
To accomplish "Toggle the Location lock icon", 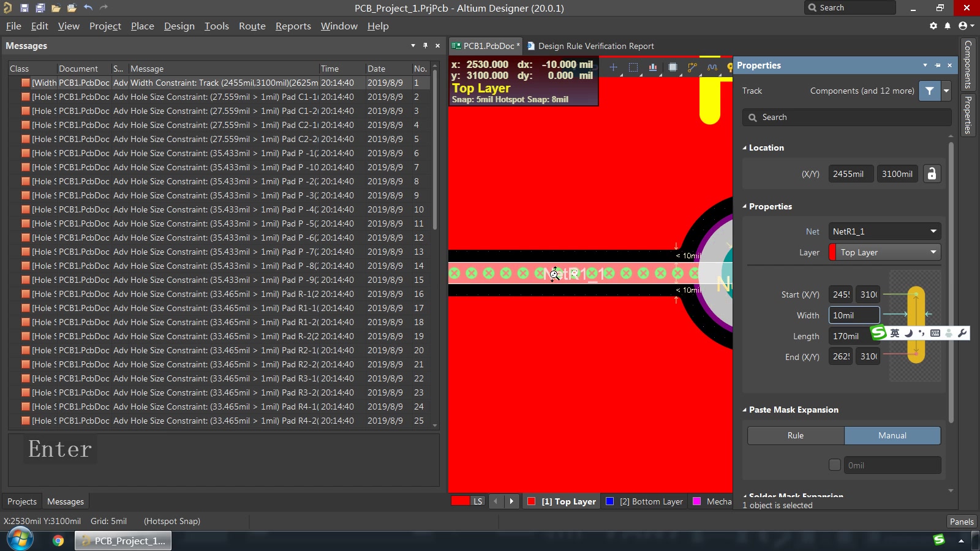I will (932, 174).
